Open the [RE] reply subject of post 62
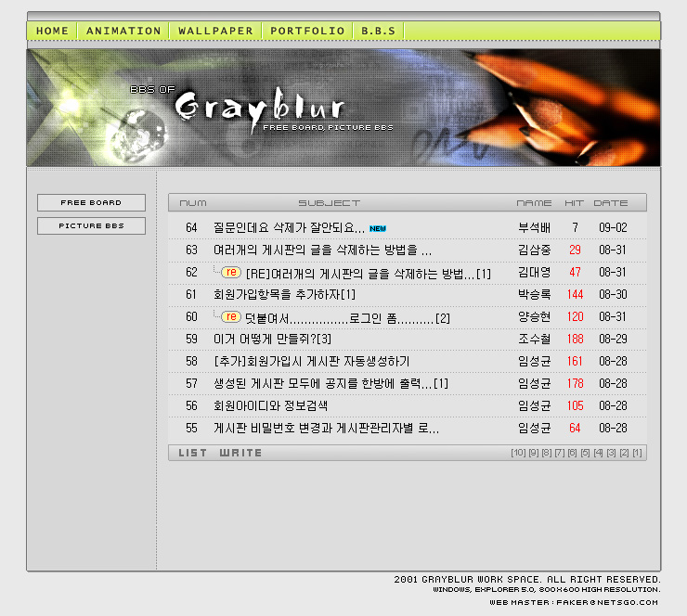The height and width of the screenshot is (616, 687). [369, 274]
